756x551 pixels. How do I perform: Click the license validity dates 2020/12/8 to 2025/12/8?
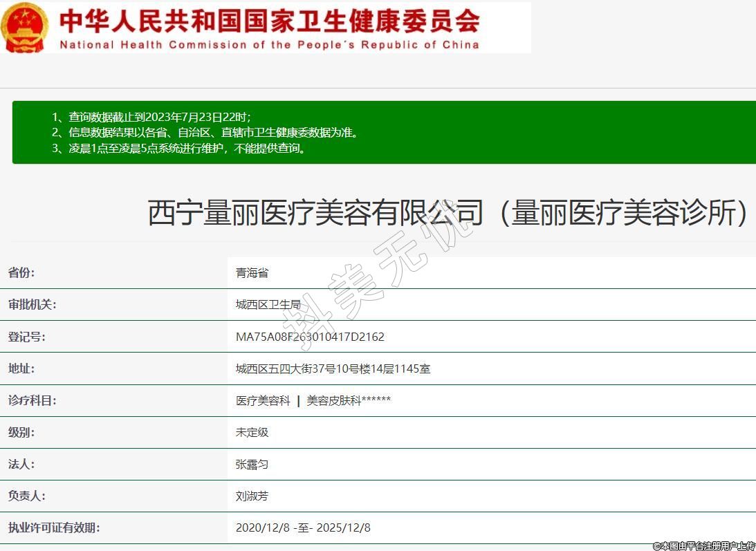303,528
